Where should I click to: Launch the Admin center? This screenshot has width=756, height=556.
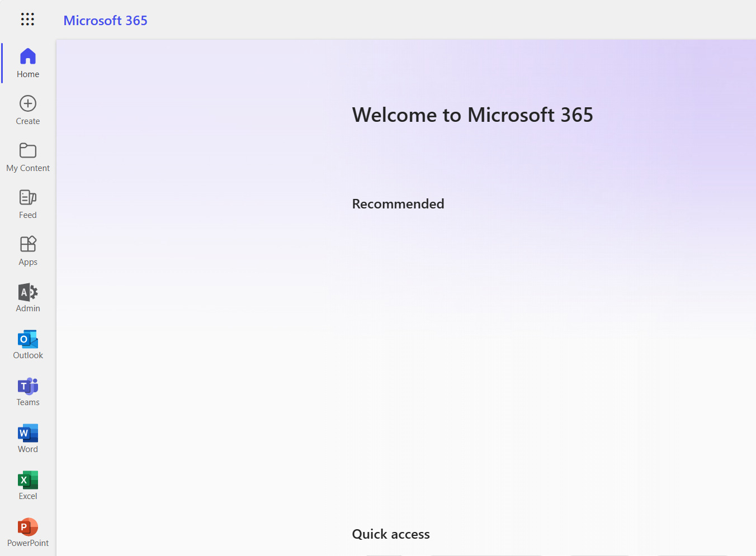pyautogui.click(x=28, y=298)
